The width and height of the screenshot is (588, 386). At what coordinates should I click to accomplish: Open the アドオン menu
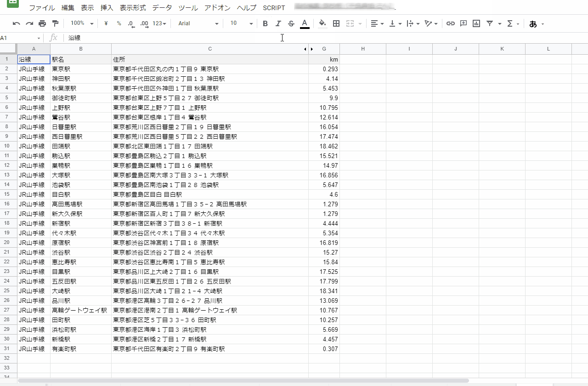(218, 8)
